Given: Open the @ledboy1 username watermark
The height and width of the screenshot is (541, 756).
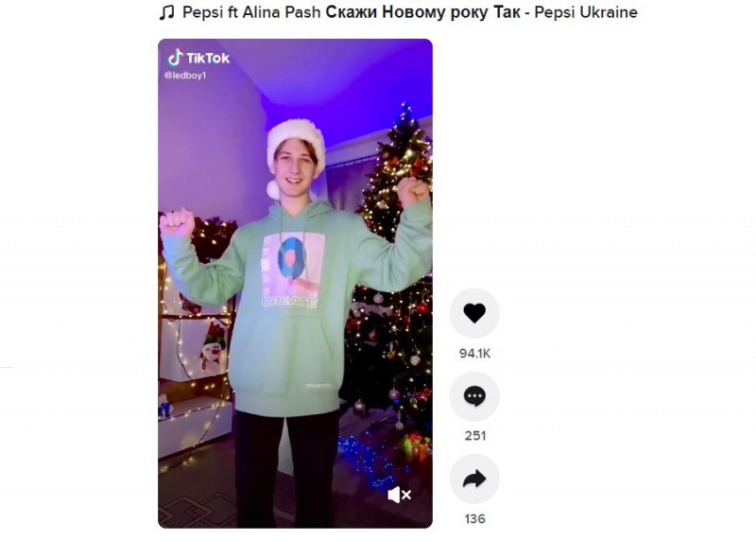Looking at the screenshot, I should [x=185, y=76].
